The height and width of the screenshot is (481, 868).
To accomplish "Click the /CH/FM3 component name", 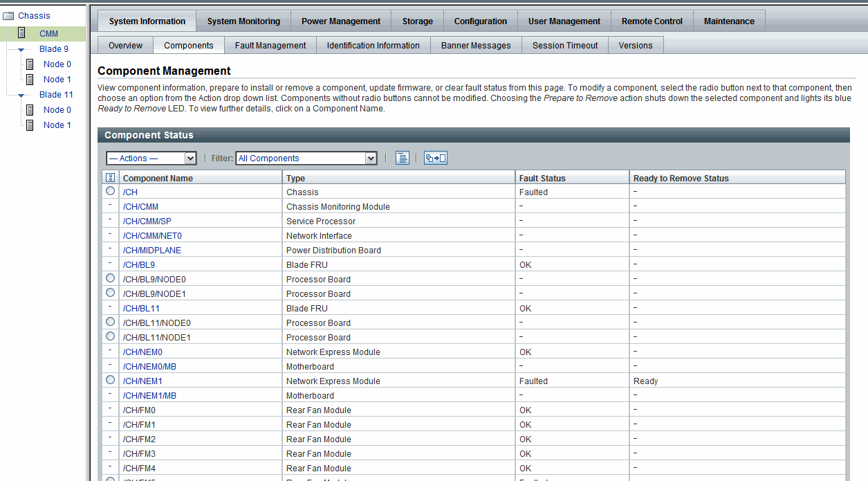I will pyautogui.click(x=139, y=454).
